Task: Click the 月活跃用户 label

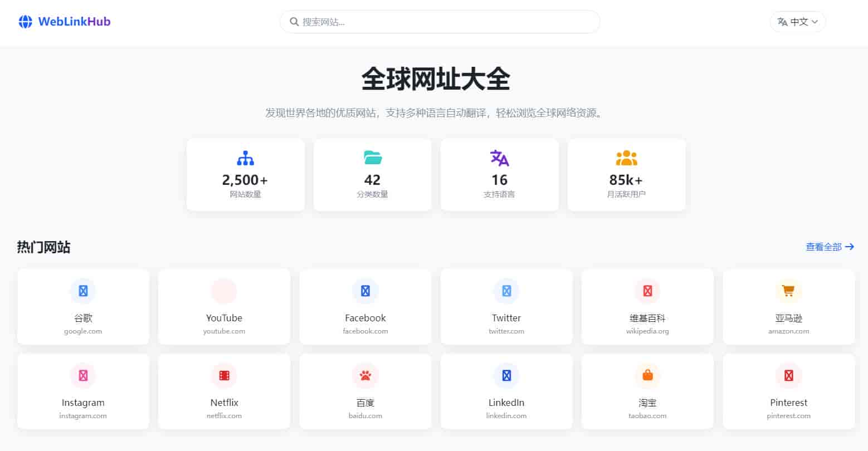Action: tap(626, 194)
